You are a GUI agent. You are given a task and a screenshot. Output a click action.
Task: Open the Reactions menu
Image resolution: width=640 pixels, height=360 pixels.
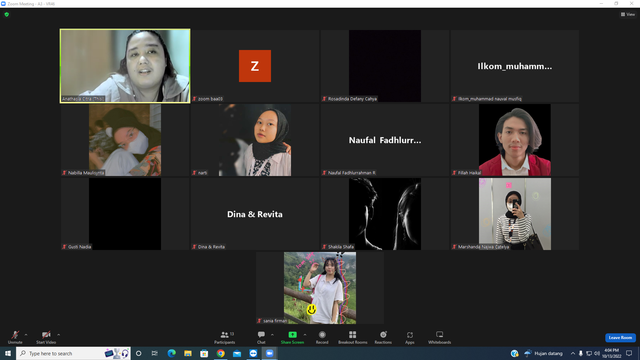383,337
